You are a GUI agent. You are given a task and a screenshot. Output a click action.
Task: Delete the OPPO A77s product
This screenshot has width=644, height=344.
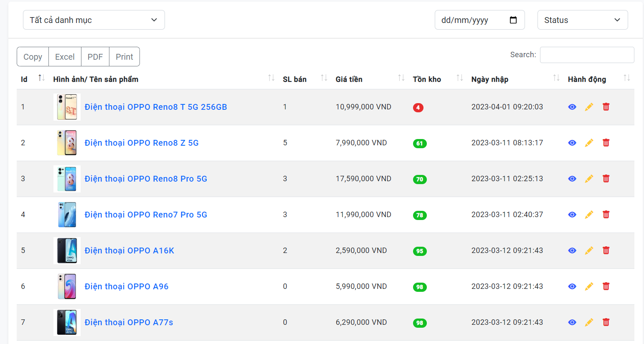tap(606, 322)
